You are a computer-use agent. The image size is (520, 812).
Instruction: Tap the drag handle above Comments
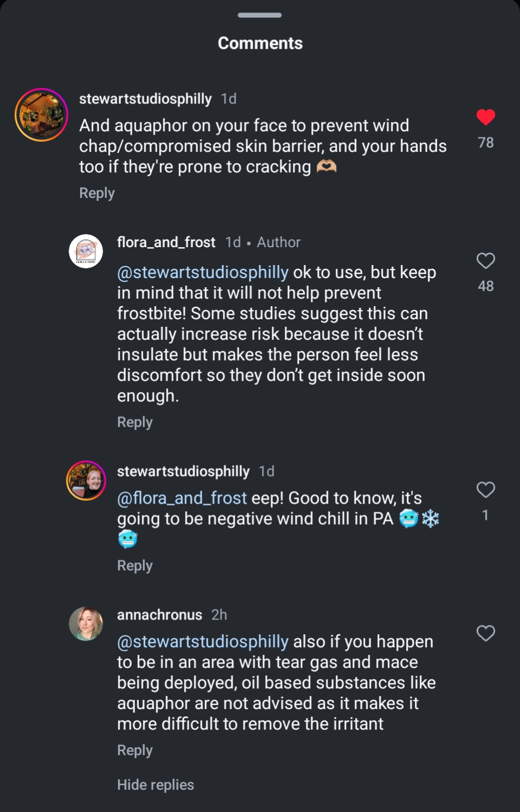click(x=260, y=15)
